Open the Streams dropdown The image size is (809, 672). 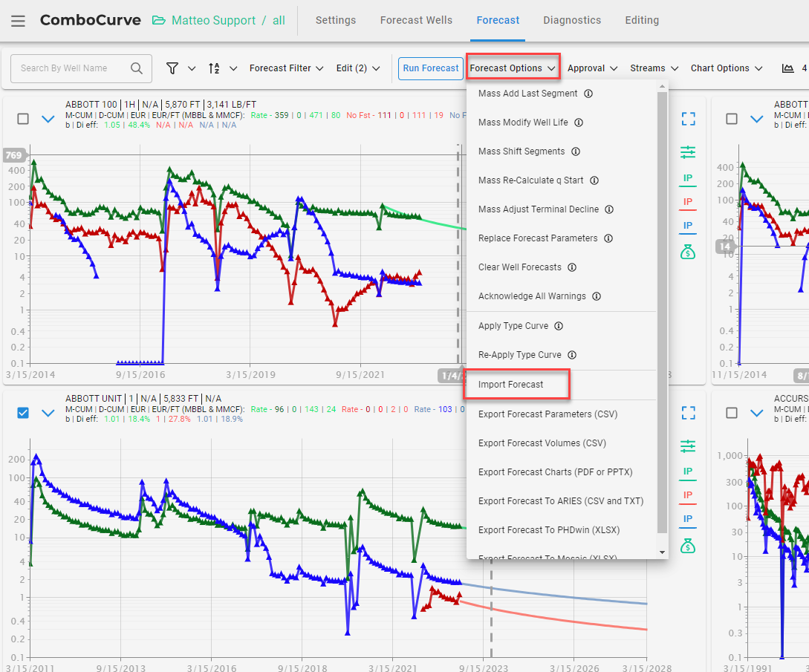[654, 68]
